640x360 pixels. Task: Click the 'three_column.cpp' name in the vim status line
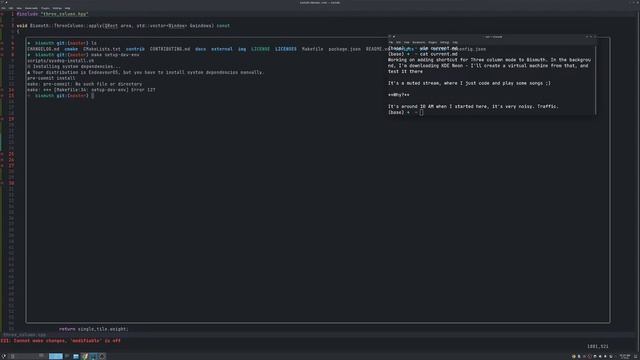25,335
